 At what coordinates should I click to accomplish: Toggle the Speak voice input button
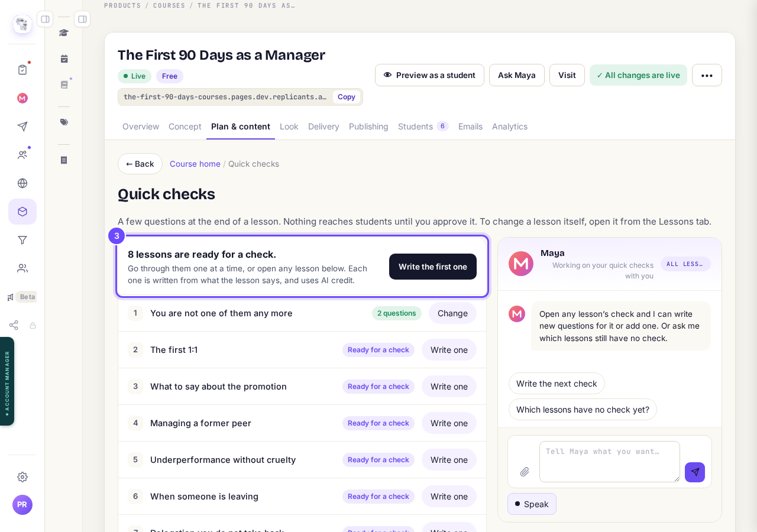532,504
